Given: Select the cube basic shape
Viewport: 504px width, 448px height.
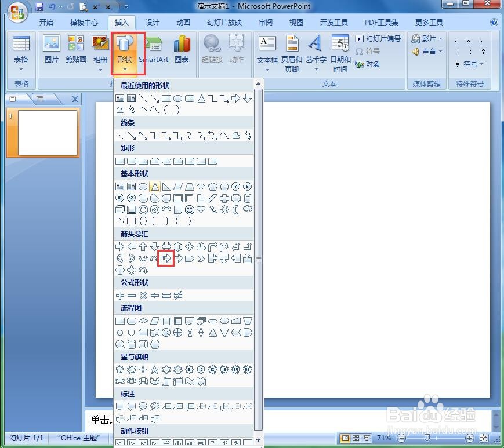Looking at the screenshot, I should [119, 210].
